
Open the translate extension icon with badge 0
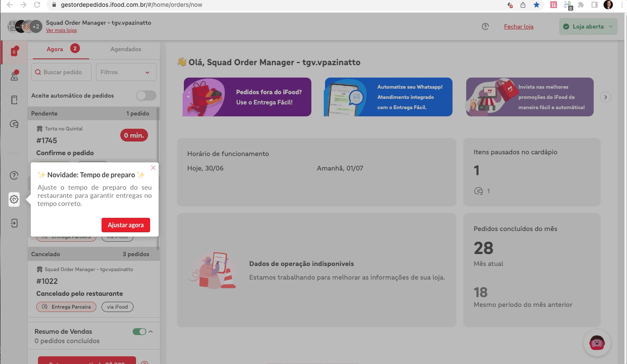[x=568, y=5]
